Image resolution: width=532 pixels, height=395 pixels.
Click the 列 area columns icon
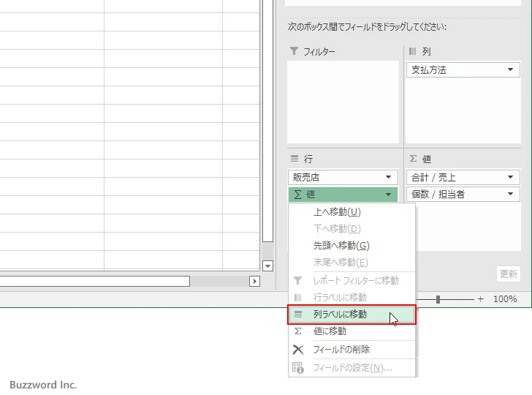pos(413,51)
